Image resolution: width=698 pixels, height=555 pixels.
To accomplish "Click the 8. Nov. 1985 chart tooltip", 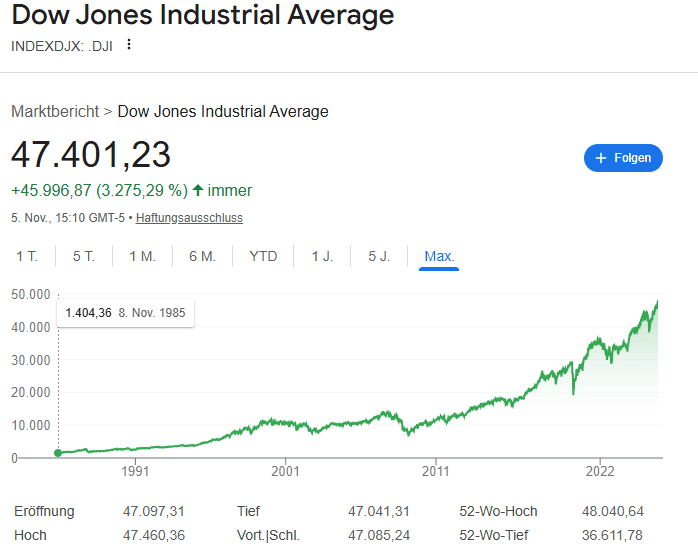I will coord(125,313).
